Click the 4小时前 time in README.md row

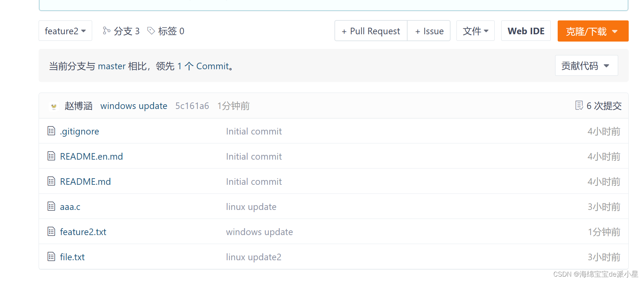tap(604, 182)
